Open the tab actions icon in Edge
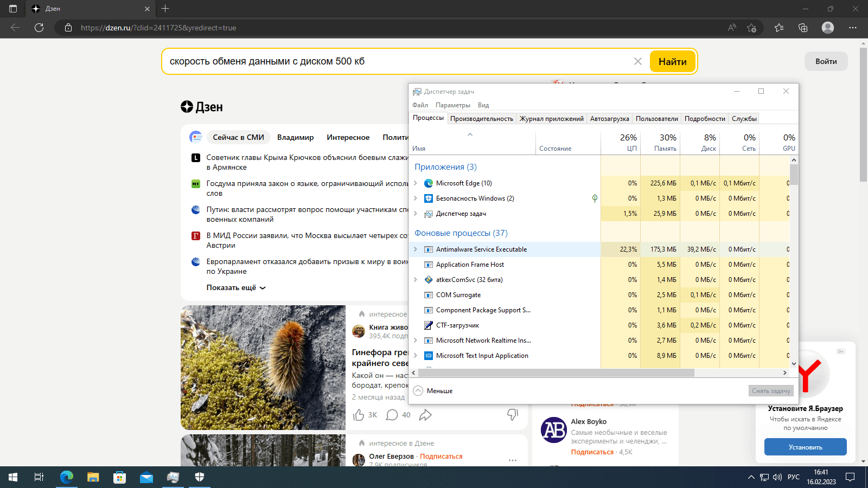Screen dimensions: 868x488 point(13,9)
